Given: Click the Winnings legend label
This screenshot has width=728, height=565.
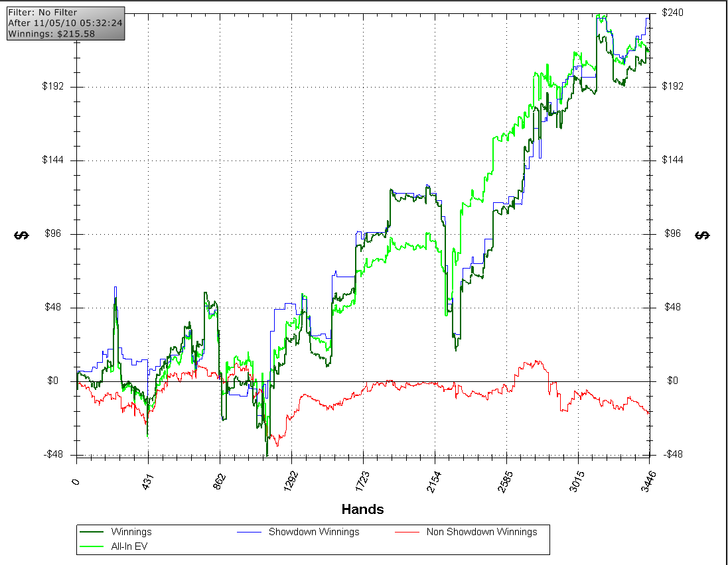Looking at the screenshot, I should click(131, 532).
